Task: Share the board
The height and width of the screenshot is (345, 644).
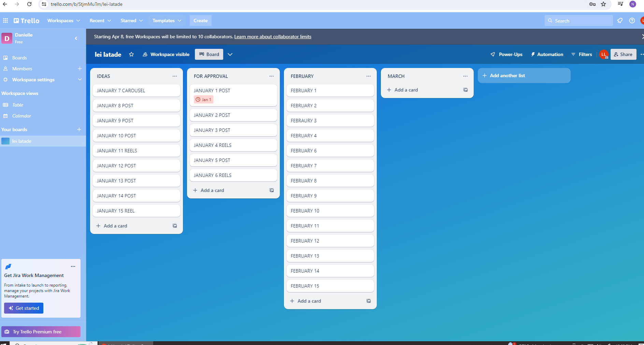Action: coord(623,54)
